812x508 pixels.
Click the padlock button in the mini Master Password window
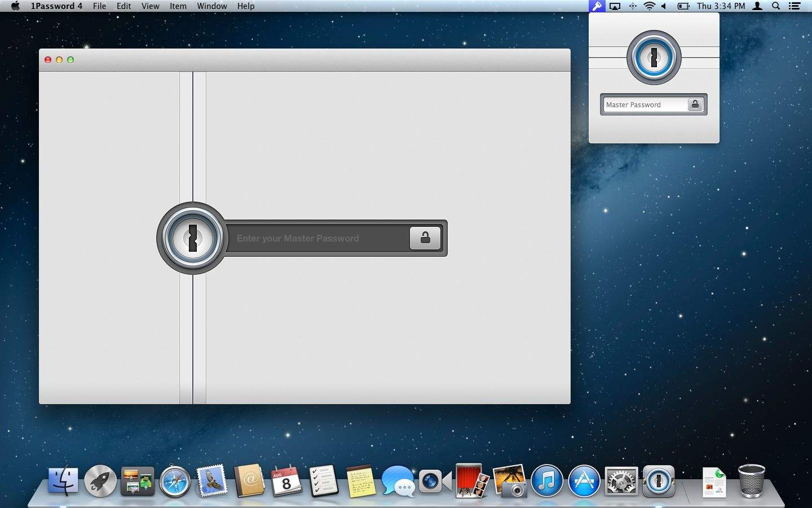[695, 104]
